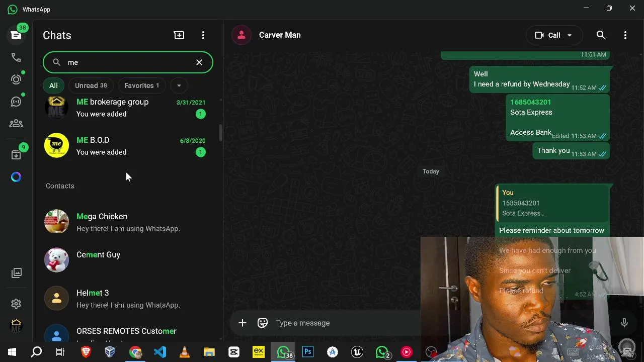644x362 pixels.
Task: Open WhatsApp Settings gear
Action: pyautogui.click(x=16, y=304)
